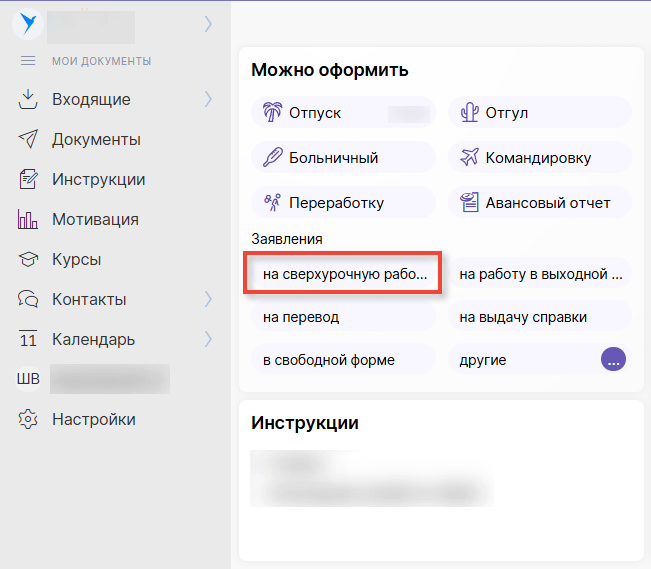Expand the Входящие submenu chevron
Viewport: 651px width, 569px height.
point(208,99)
